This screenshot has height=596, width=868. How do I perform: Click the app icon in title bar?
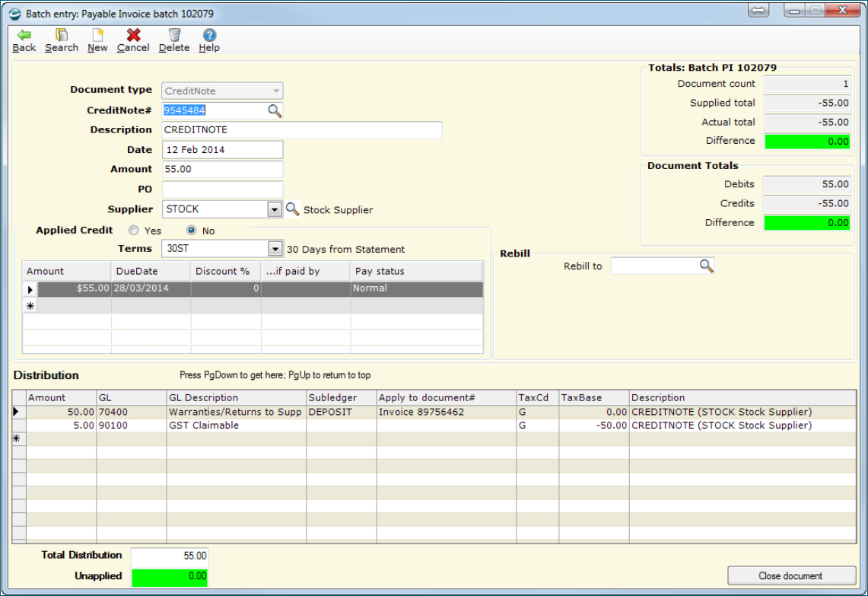pyautogui.click(x=15, y=13)
